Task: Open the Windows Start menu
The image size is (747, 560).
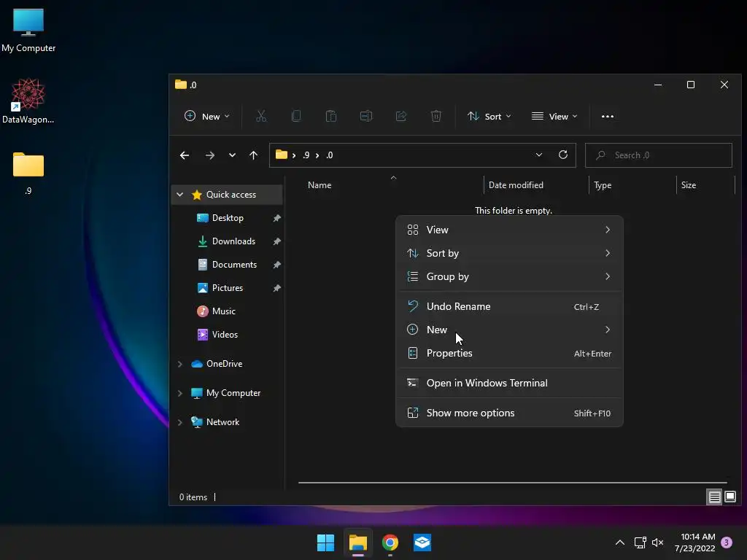Action: (326, 542)
